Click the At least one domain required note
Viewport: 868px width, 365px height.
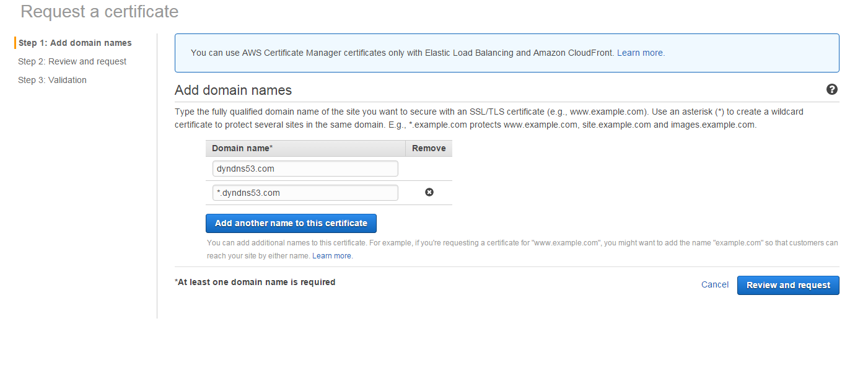click(x=255, y=282)
